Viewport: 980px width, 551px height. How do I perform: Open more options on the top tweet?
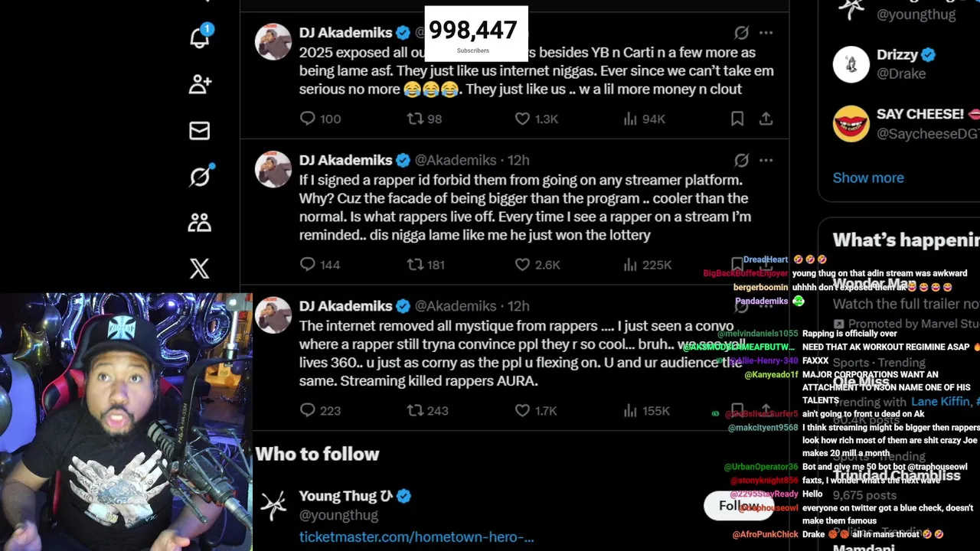click(x=766, y=33)
